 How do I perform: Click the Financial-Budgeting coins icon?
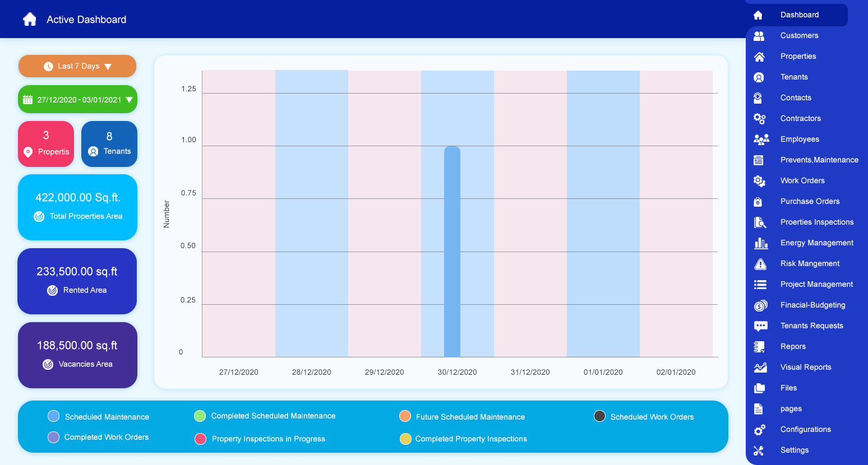click(760, 305)
